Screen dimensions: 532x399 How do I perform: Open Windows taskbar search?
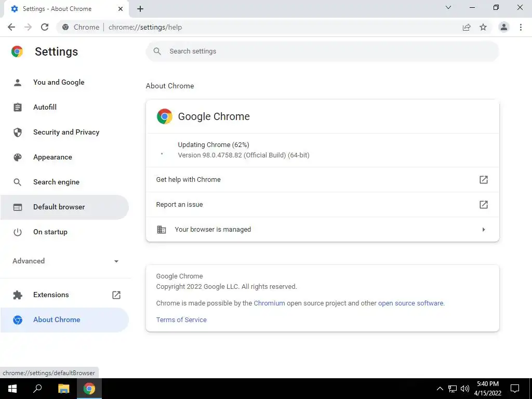[37, 389]
